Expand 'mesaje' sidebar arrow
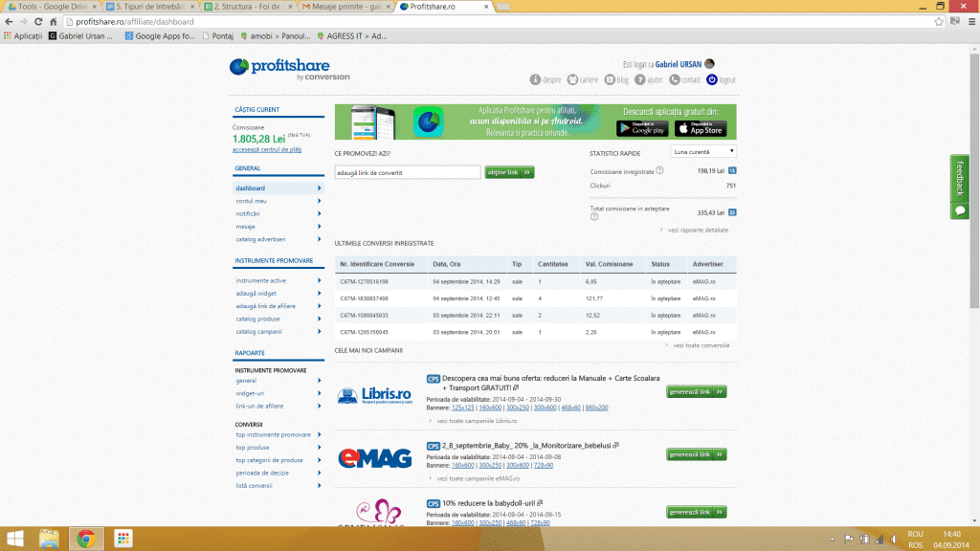Screen dimensions: 980x551 click(320, 227)
